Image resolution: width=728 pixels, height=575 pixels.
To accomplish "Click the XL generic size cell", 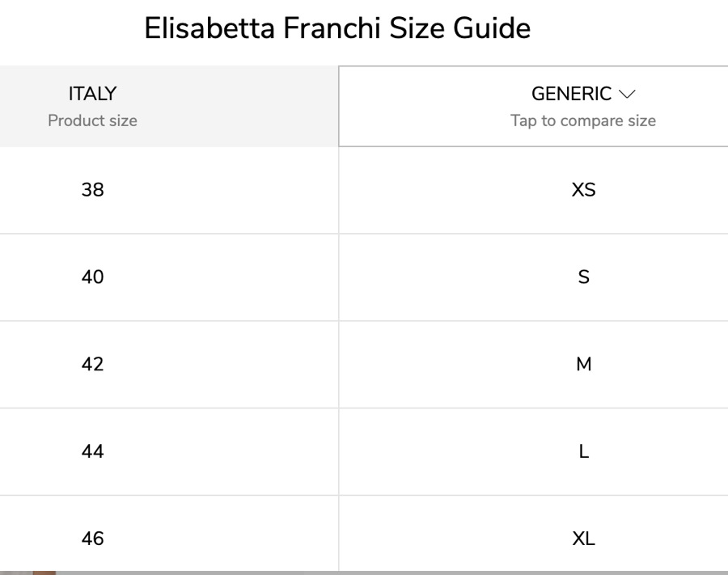I will [583, 539].
